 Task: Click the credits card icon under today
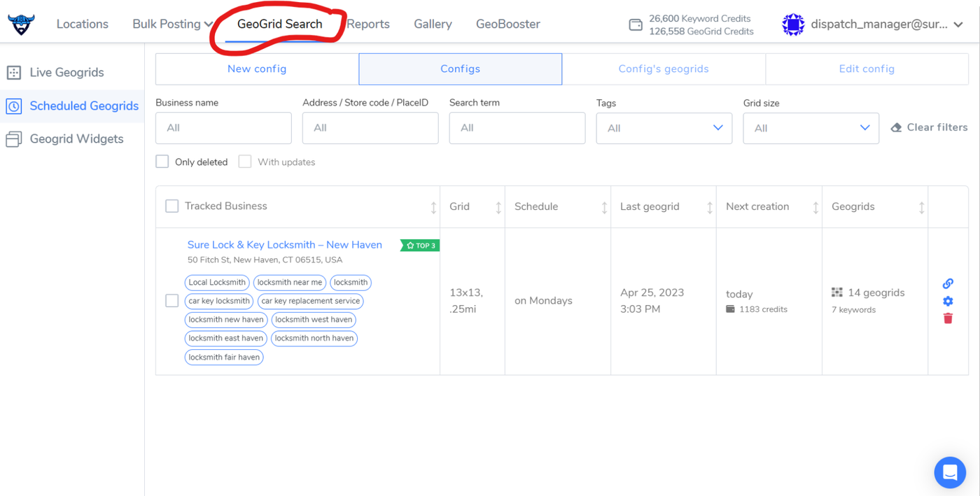[x=730, y=309]
